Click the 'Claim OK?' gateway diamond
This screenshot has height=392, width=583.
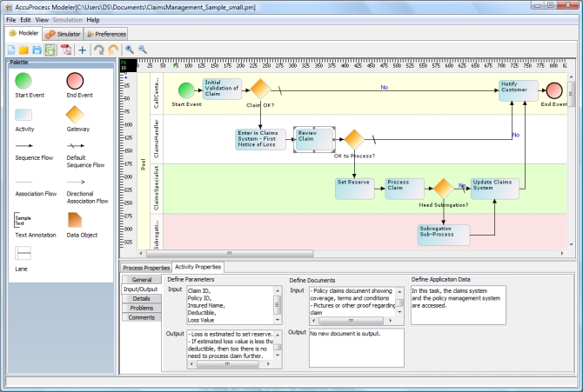260,90
